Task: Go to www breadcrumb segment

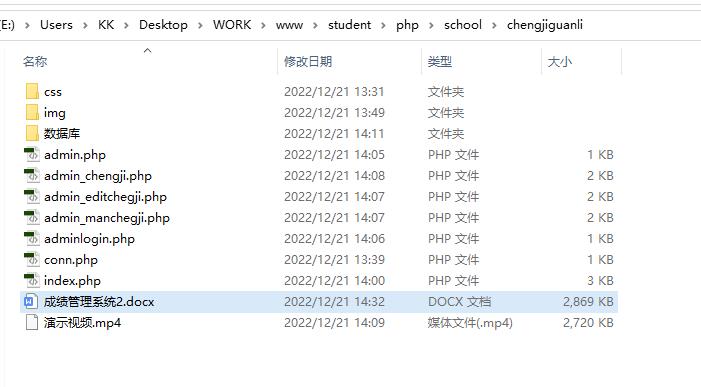Action: 289,25
